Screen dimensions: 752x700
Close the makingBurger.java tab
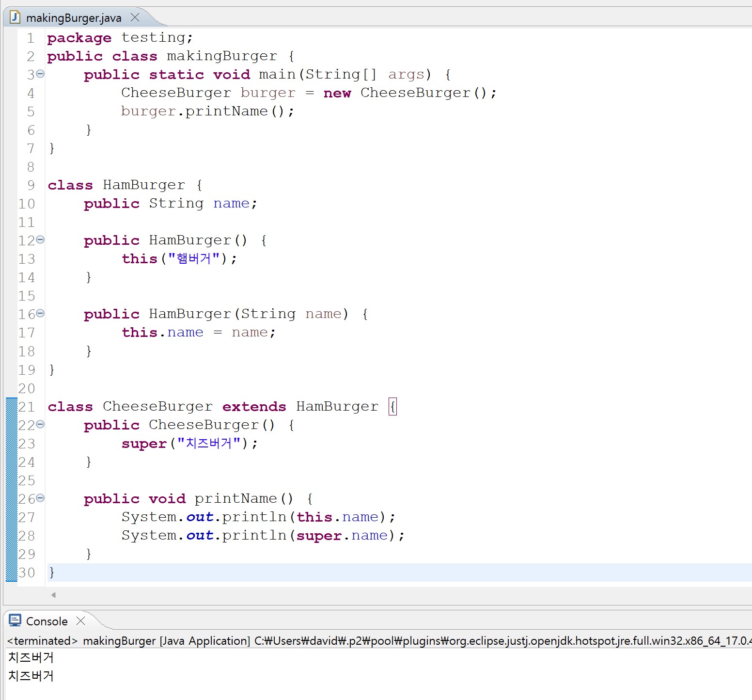click(x=135, y=17)
